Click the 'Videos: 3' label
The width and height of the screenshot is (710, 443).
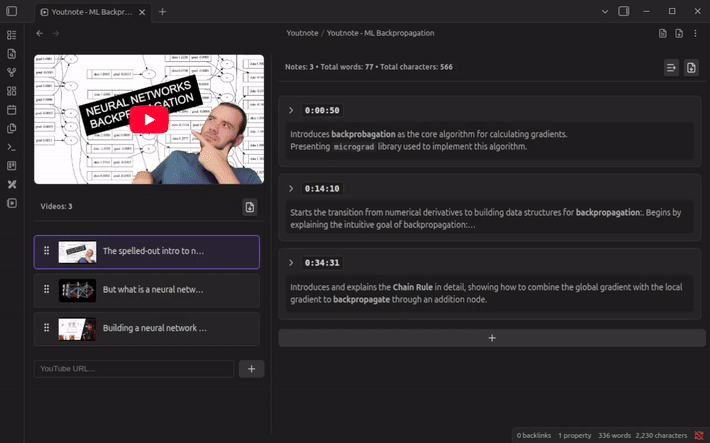pyautogui.click(x=56, y=207)
